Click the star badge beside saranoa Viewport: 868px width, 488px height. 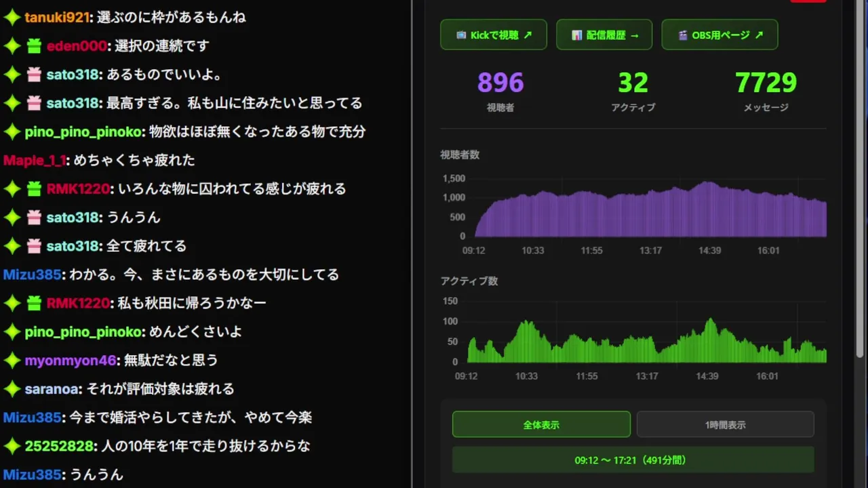12,389
